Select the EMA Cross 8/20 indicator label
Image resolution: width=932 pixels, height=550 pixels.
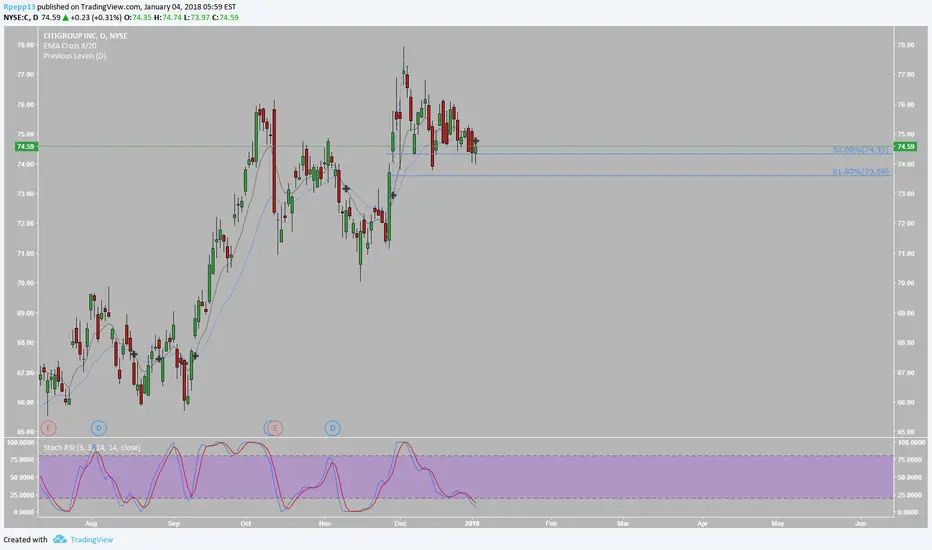click(x=70, y=46)
